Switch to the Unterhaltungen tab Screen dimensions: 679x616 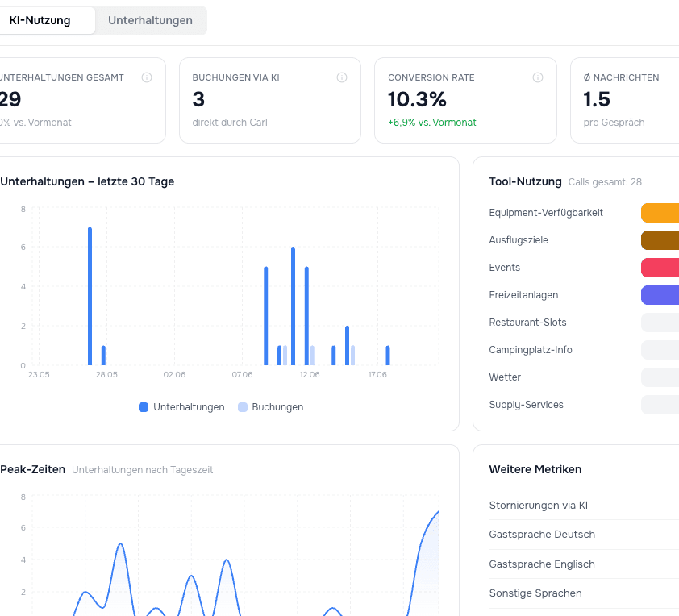150,20
